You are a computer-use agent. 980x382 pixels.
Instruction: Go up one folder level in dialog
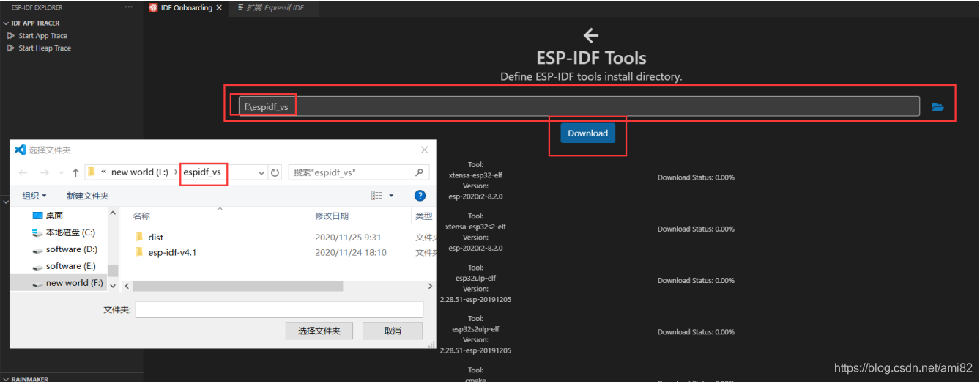75,173
